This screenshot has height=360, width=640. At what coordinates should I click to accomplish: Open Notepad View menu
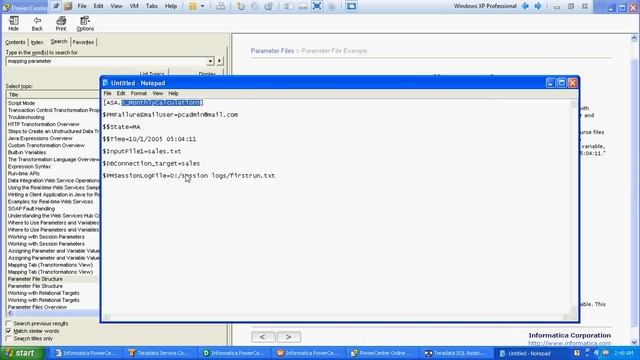(x=158, y=93)
